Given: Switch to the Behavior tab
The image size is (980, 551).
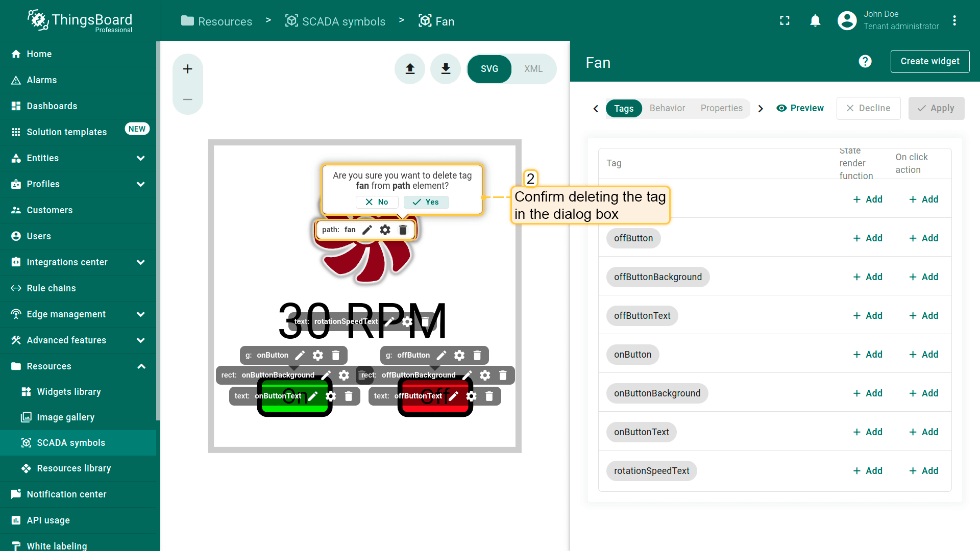Looking at the screenshot, I should [x=667, y=108].
